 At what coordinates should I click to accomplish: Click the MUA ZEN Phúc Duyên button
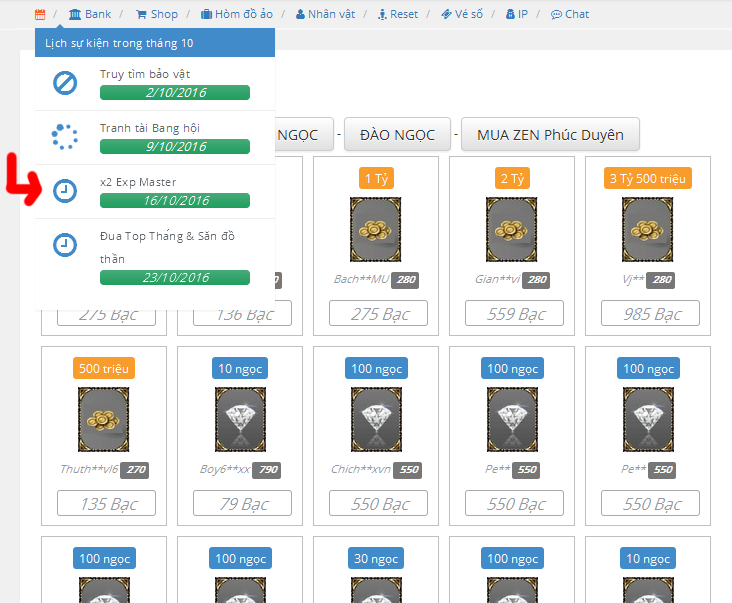550,134
